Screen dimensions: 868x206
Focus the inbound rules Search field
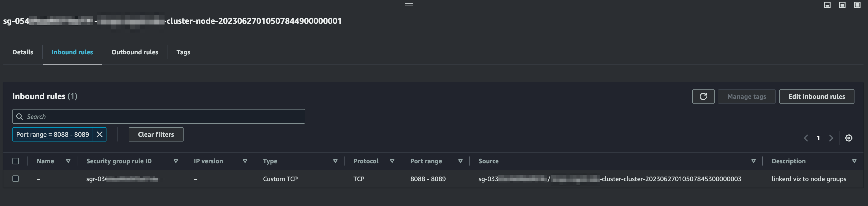click(162, 117)
